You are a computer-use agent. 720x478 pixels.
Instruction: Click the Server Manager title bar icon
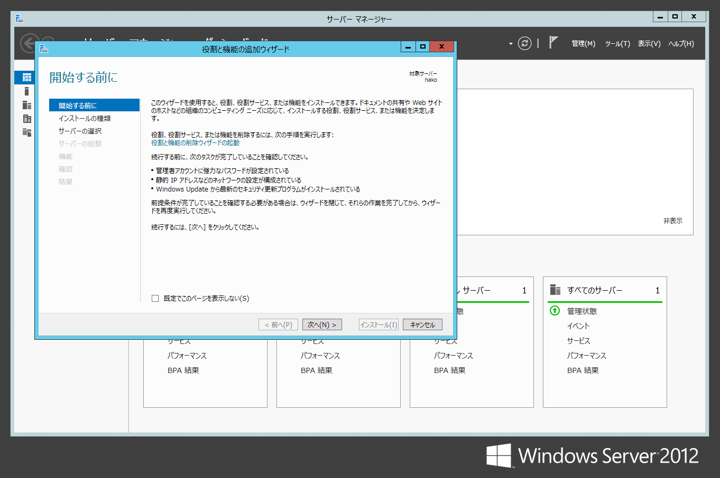pyautogui.click(x=19, y=18)
